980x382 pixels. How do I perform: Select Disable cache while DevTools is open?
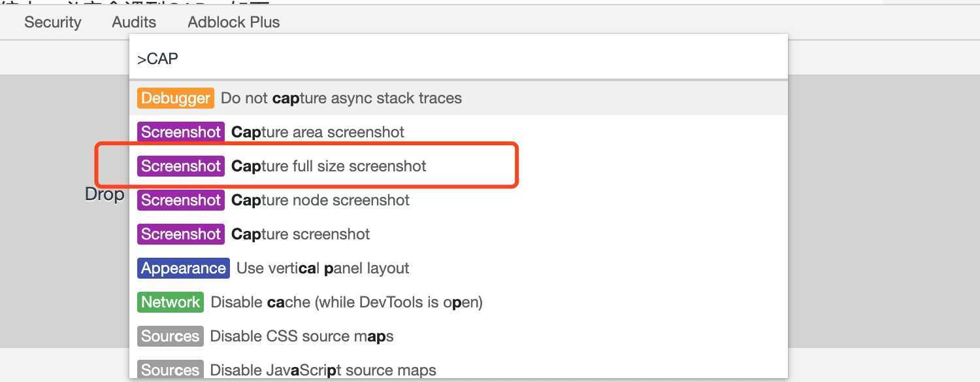pyautogui.click(x=346, y=302)
